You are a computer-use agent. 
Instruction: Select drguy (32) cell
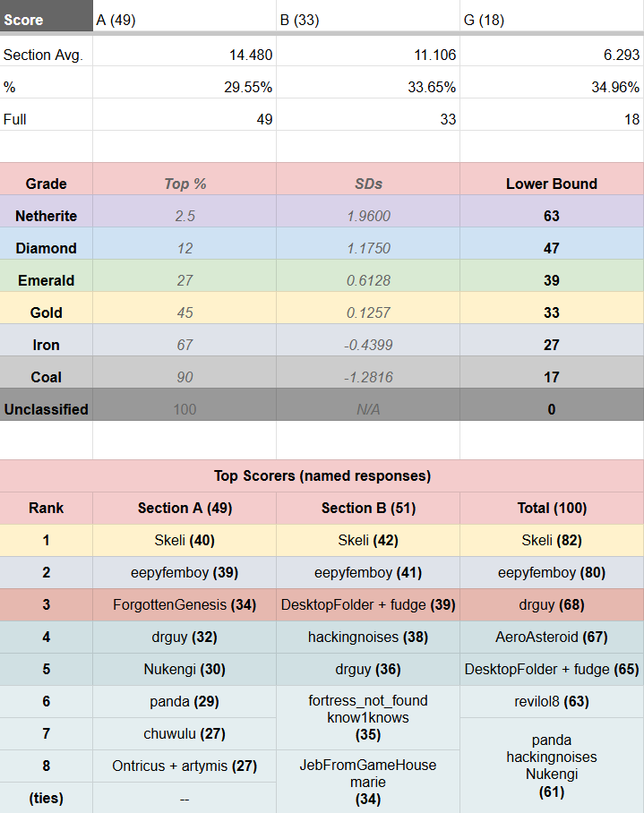(x=185, y=637)
